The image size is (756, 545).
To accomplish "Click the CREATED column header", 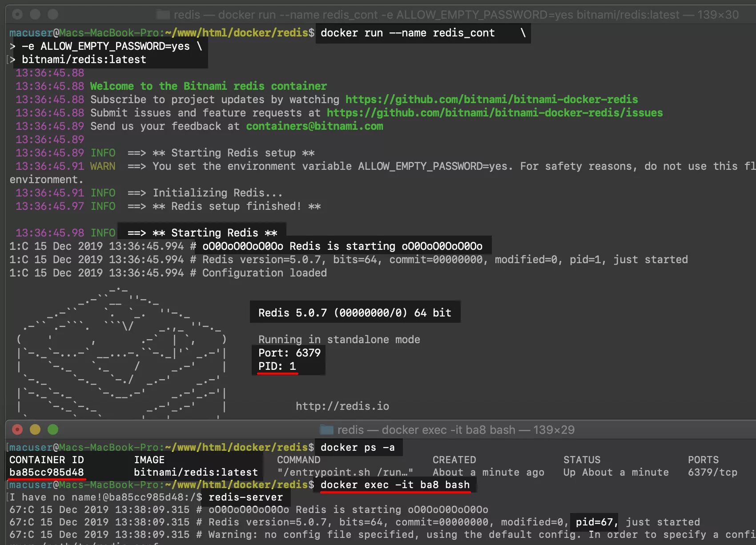I will tap(454, 460).
